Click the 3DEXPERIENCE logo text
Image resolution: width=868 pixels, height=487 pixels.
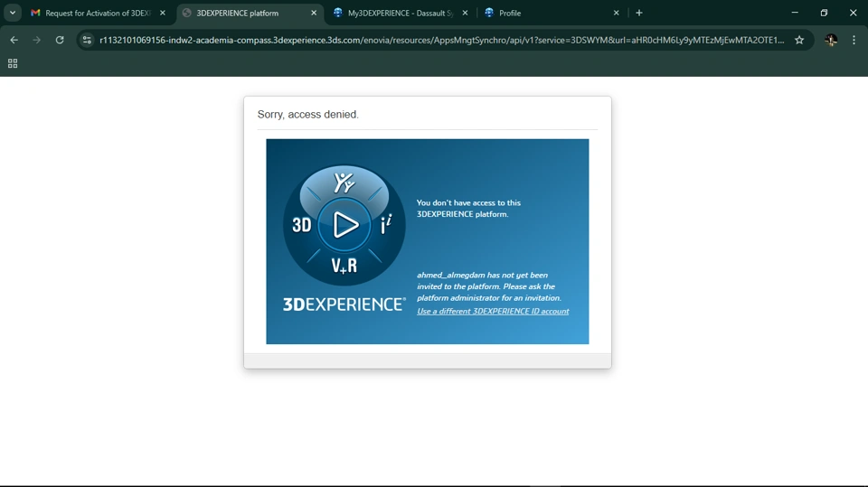344,304
